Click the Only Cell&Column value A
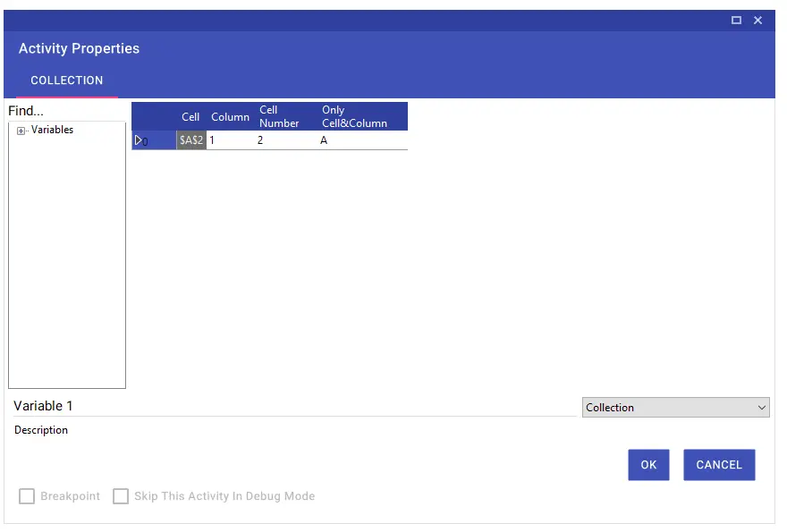The height and width of the screenshot is (532, 787). pyautogui.click(x=362, y=140)
